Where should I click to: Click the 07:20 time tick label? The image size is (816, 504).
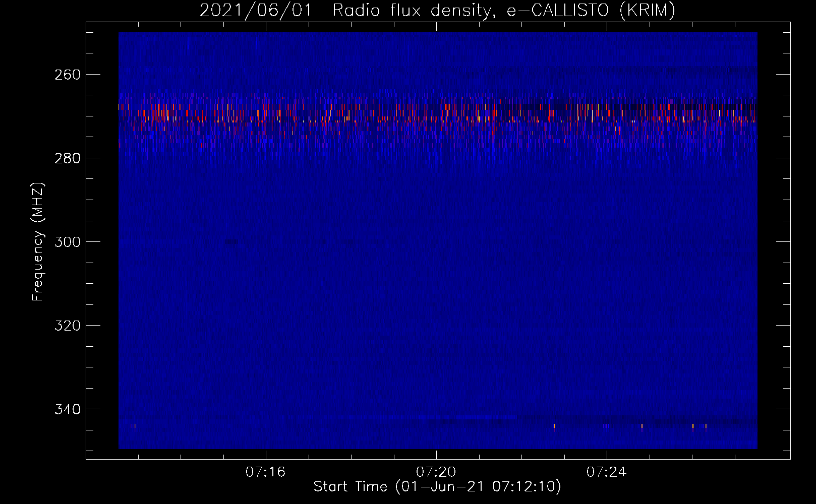click(436, 472)
